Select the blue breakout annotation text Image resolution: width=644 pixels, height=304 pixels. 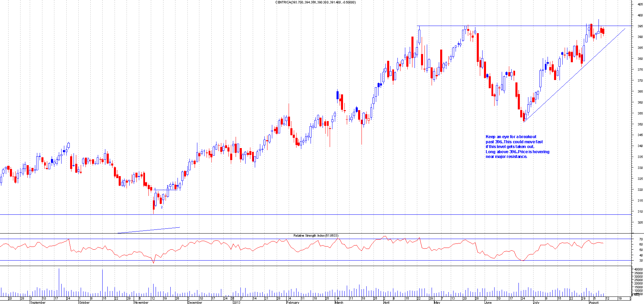[517, 147]
